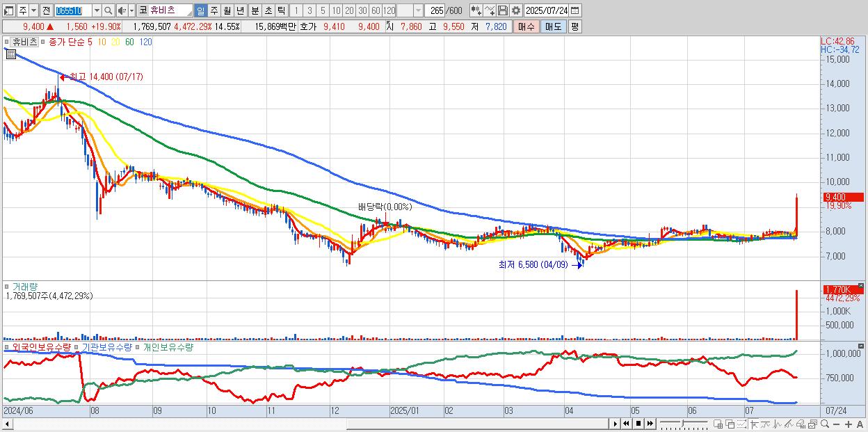Screen dimensions: 868x432
Task: Select interval 10 button
Action: [336, 10]
